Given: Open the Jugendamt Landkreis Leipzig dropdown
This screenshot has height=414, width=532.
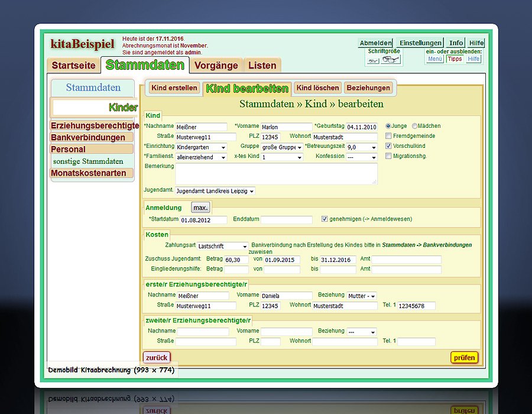Looking at the screenshot, I should tap(215, 191).
